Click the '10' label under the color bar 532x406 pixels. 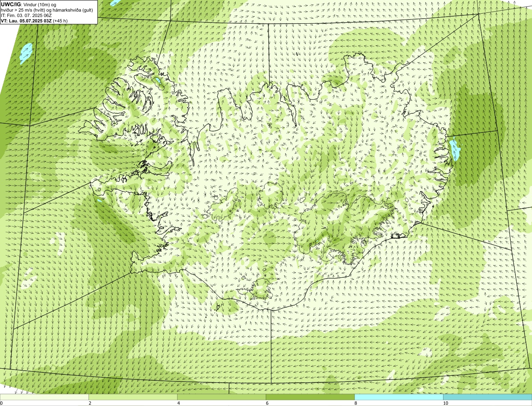point(445,403)
